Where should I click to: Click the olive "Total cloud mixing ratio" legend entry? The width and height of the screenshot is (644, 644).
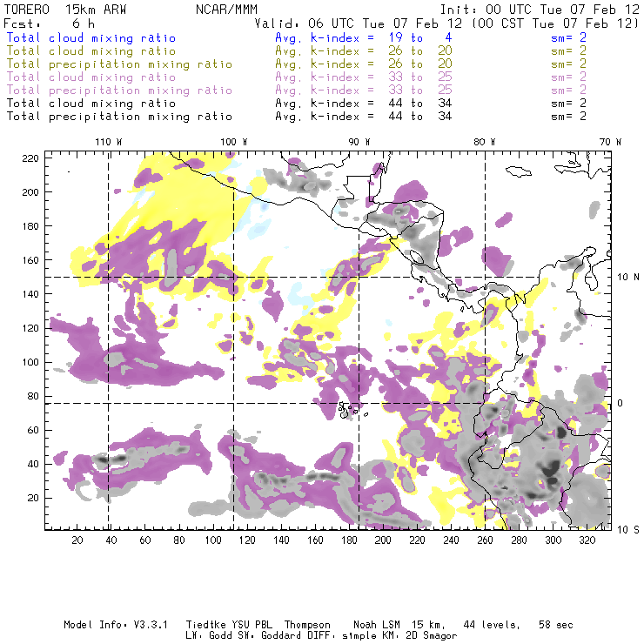tap(91, 51)
